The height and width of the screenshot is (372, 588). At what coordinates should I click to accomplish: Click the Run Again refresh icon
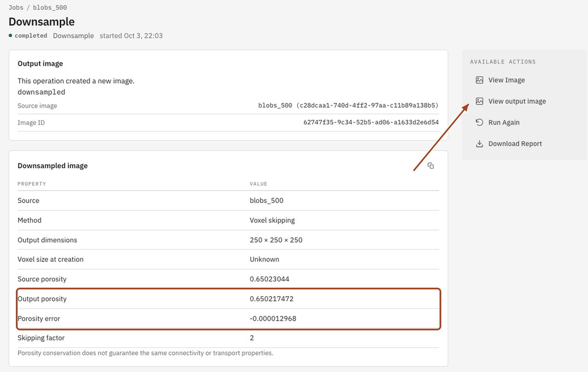[479, 122]
